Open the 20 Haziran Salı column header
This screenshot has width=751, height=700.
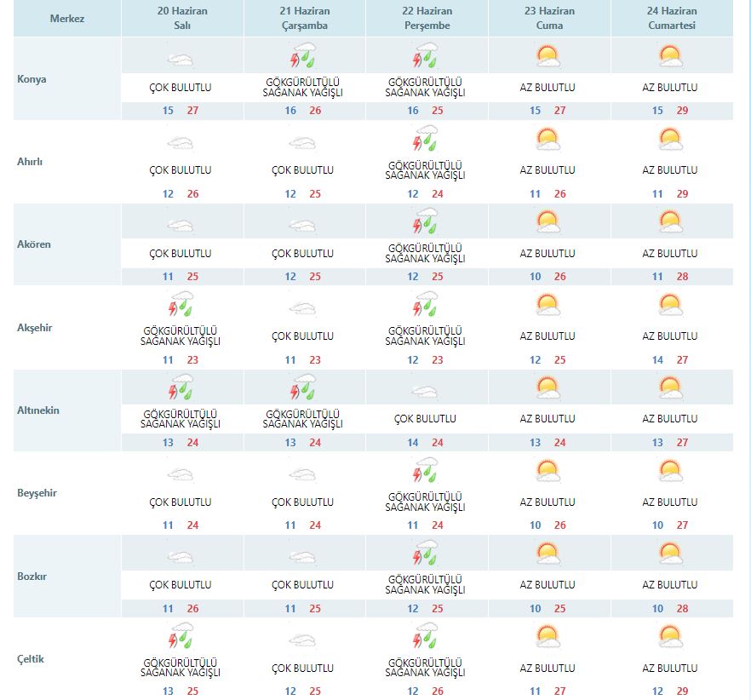pyautogui.click(x=180, y=18)
